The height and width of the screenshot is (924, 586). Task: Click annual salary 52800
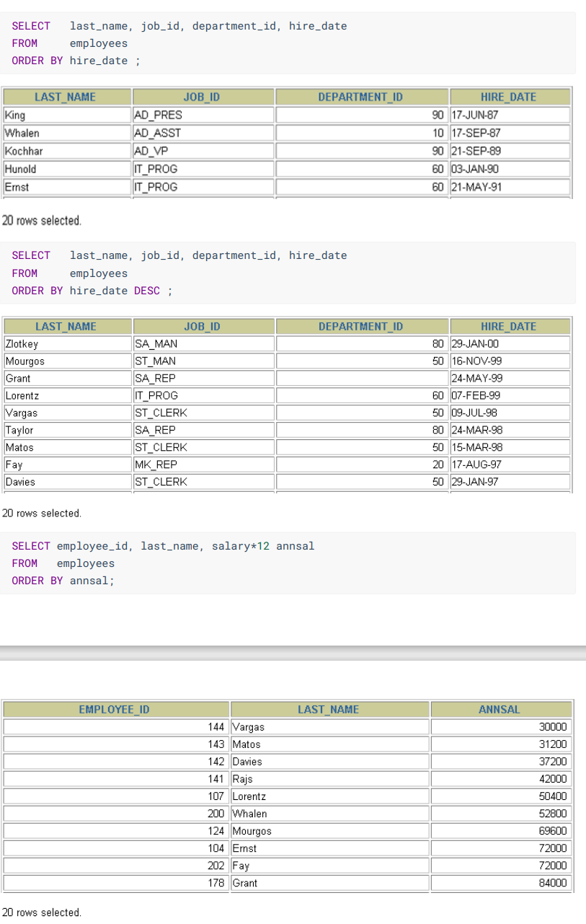500,814
